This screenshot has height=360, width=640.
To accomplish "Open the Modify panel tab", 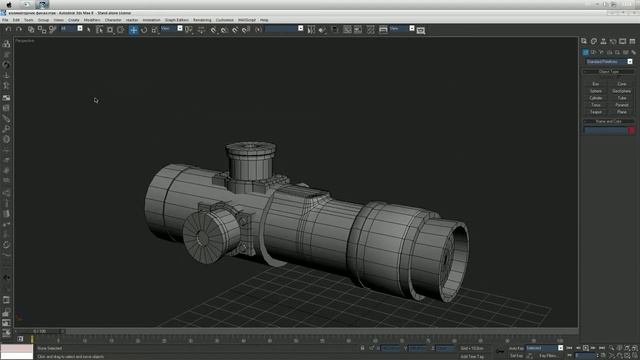I will [594, 41].
